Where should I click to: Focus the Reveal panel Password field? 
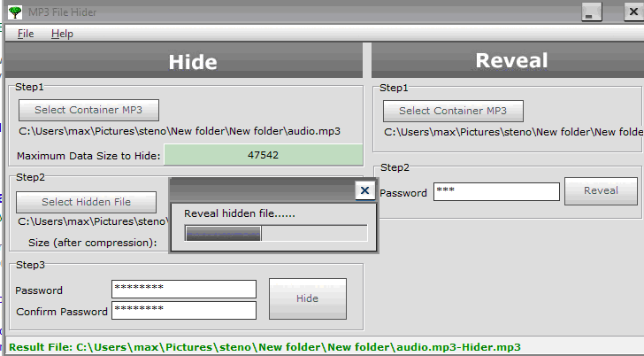496,192
